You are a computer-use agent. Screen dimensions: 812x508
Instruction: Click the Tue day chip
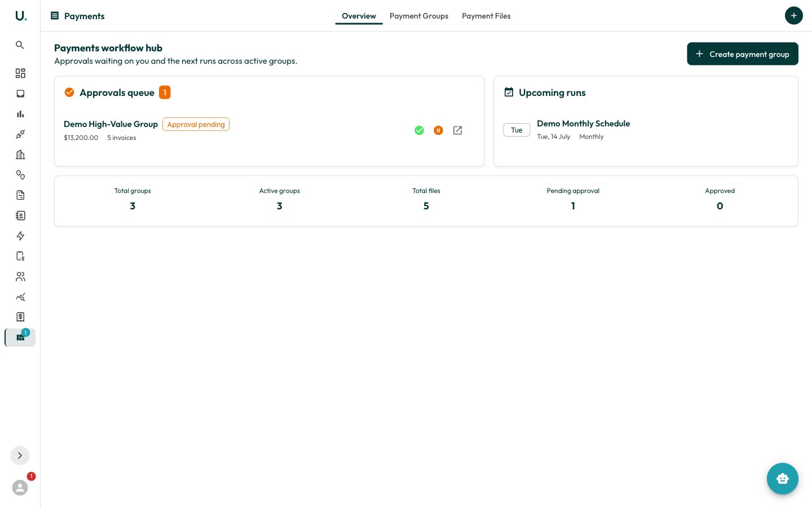[x=517, y=130]
